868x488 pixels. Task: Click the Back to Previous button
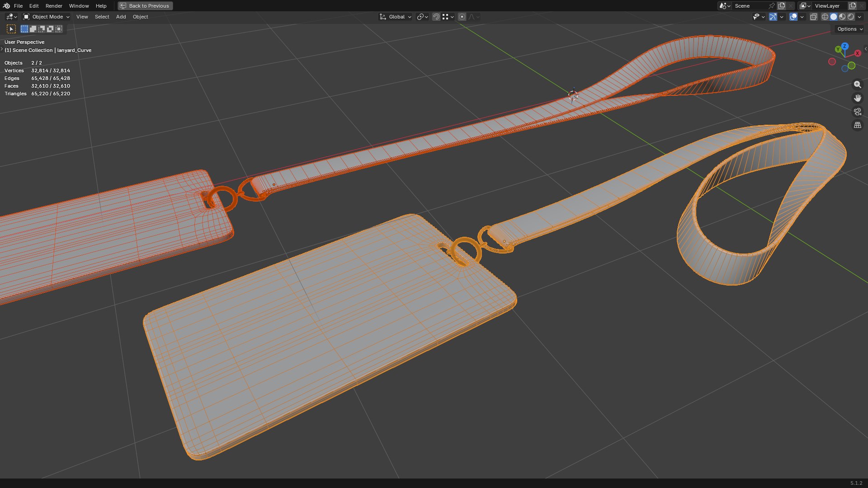pyautogui.click(x=145, y=6)
